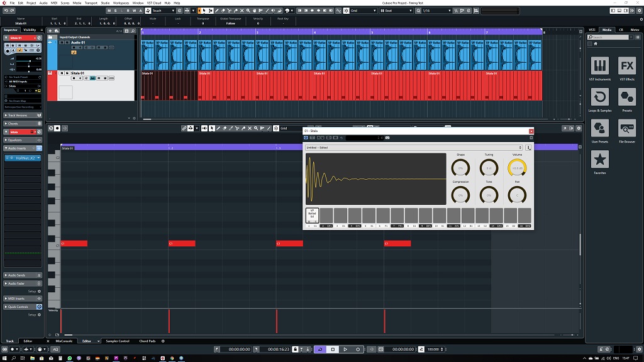
Task: Switch to the MixConsole lower zone tab
Action: pos(64,341)
